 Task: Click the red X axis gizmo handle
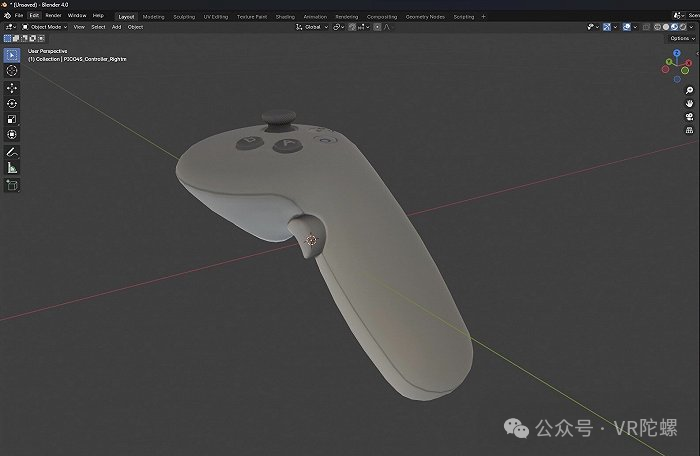coord(688,63)
